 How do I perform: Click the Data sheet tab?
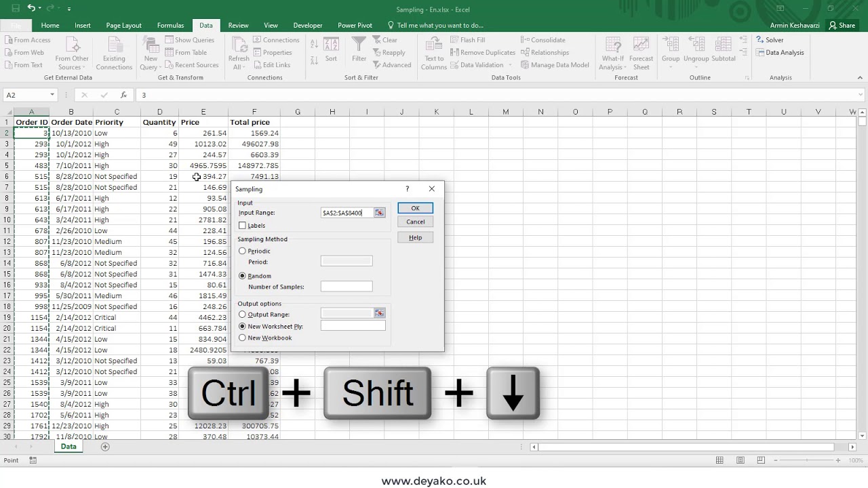click(68, 447)
